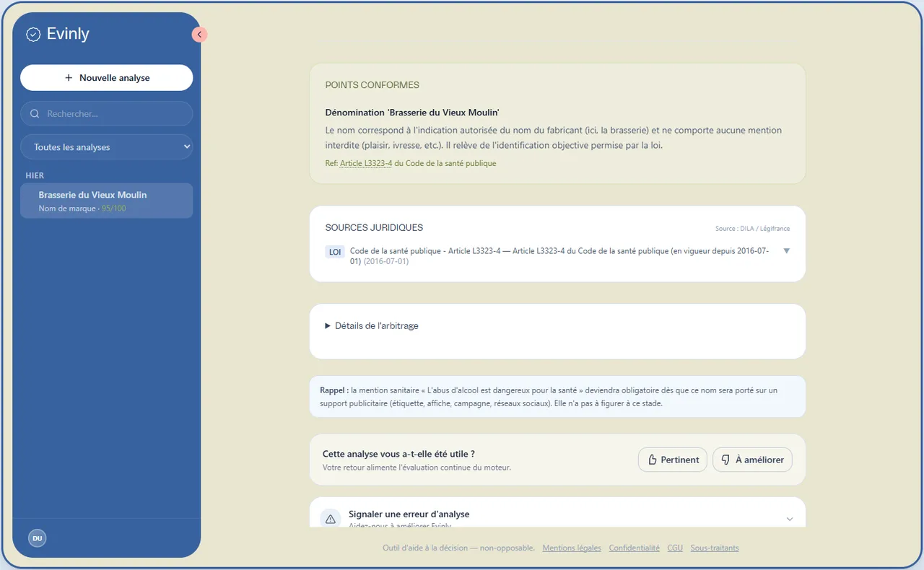Click the Source : DILA / Légifrance text
The width and height of the screenshot is (924, 570).
click(753, 229)
